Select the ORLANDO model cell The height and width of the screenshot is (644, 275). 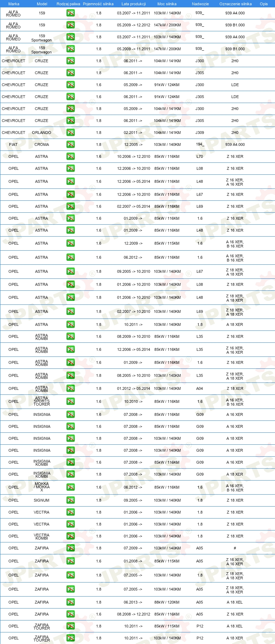point(41,133)
